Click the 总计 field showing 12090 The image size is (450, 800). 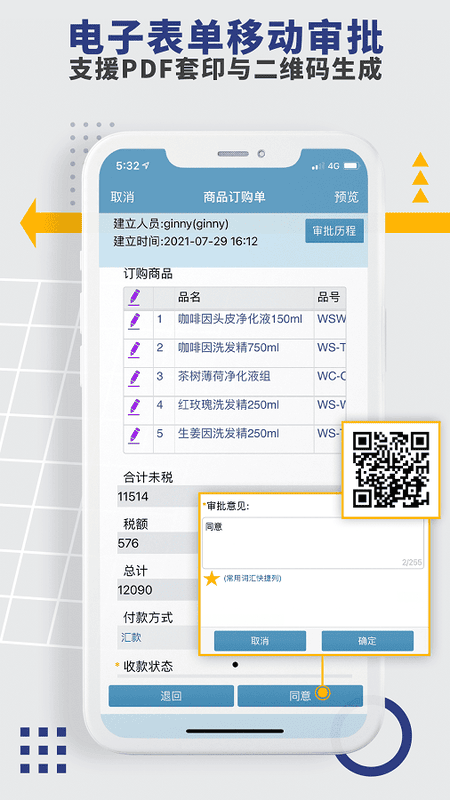pyautogui.click(x=158, y=590)
